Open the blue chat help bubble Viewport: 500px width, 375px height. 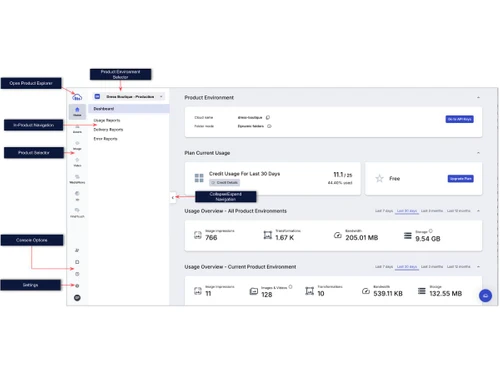click(485, 296)
